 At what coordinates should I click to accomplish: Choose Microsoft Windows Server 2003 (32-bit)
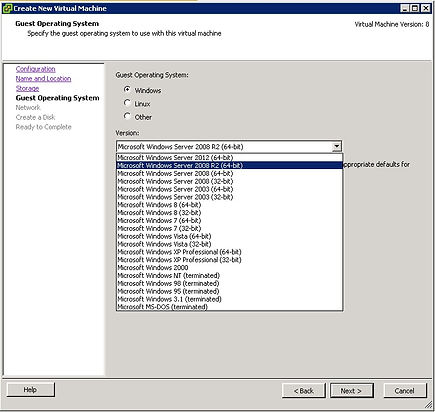[x=229, y=197]
